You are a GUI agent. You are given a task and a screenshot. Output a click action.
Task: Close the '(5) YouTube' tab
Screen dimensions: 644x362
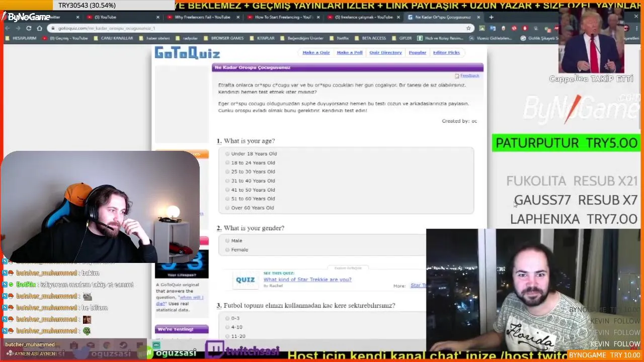point(157,17)
